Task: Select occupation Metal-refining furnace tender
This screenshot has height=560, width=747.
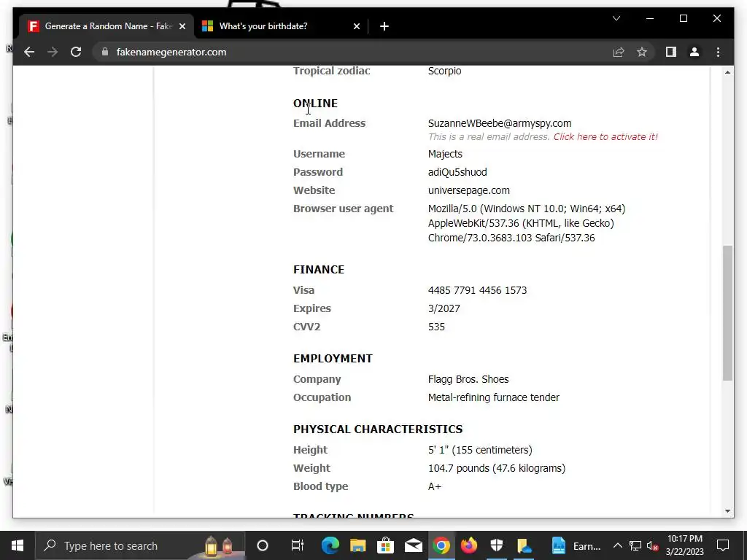Action: (494, 397)
